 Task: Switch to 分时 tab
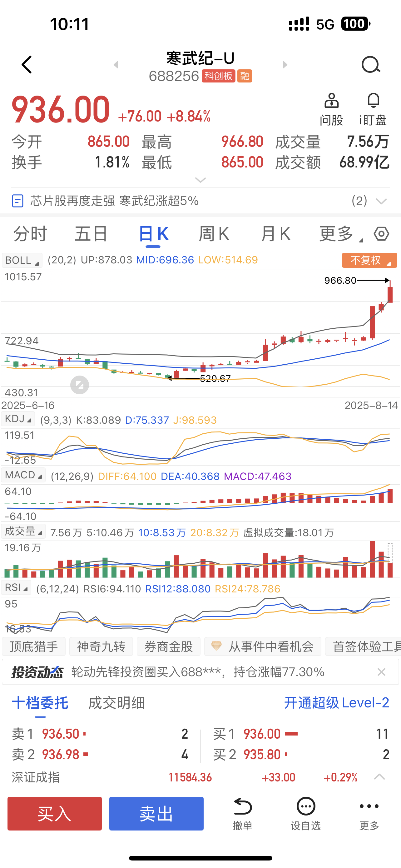[30, 233]
